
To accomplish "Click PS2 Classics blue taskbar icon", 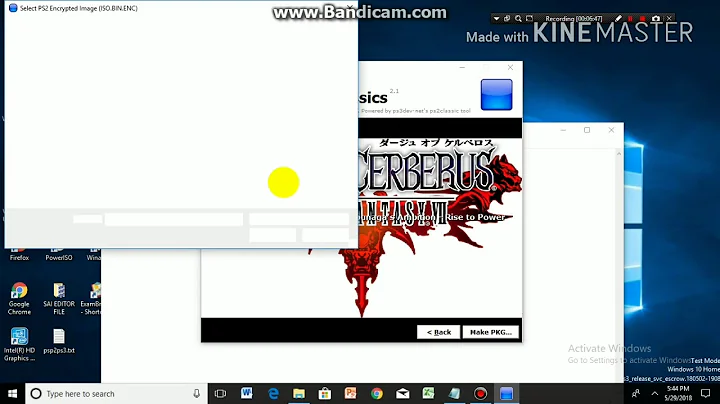I will [x=506, y=393].
